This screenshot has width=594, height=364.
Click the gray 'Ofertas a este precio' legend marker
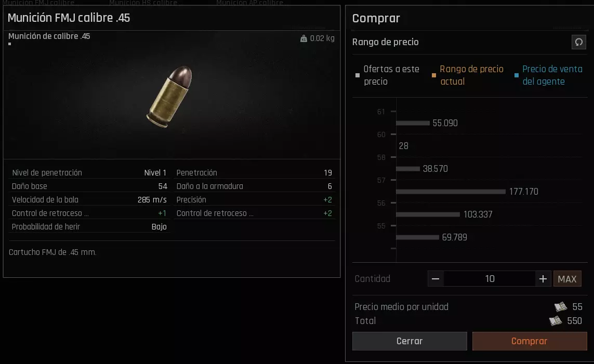[x=357, y=75]
